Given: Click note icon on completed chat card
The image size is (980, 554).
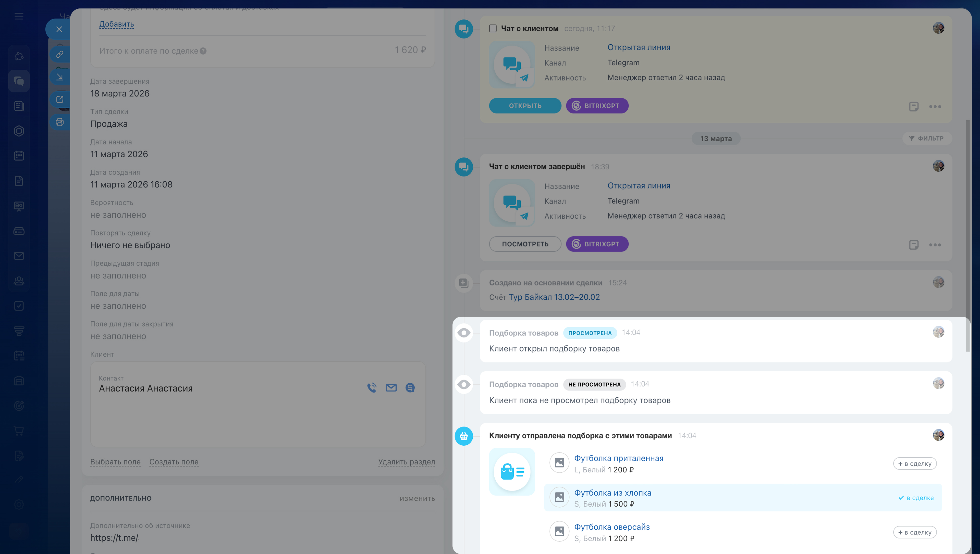Looking at the screenshot, I should point(913,245).
